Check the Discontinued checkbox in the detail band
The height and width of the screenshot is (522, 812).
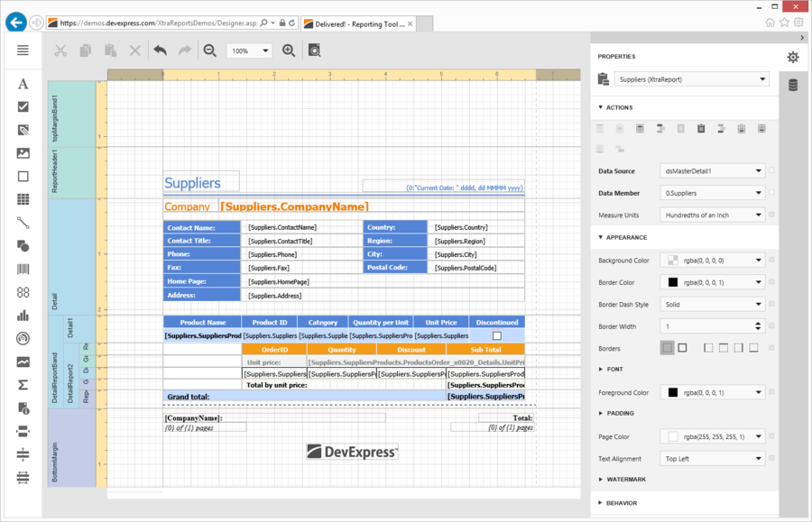[x=495, y=334]
